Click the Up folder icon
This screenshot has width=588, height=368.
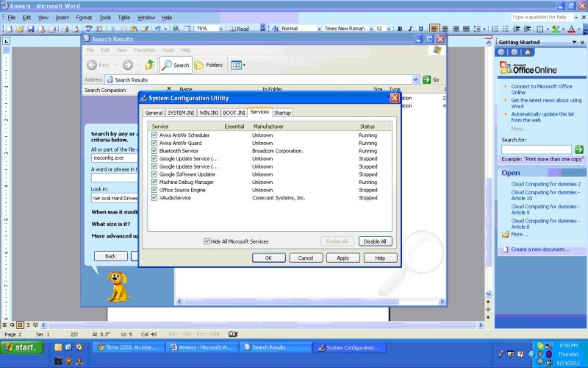pos(150,65)
